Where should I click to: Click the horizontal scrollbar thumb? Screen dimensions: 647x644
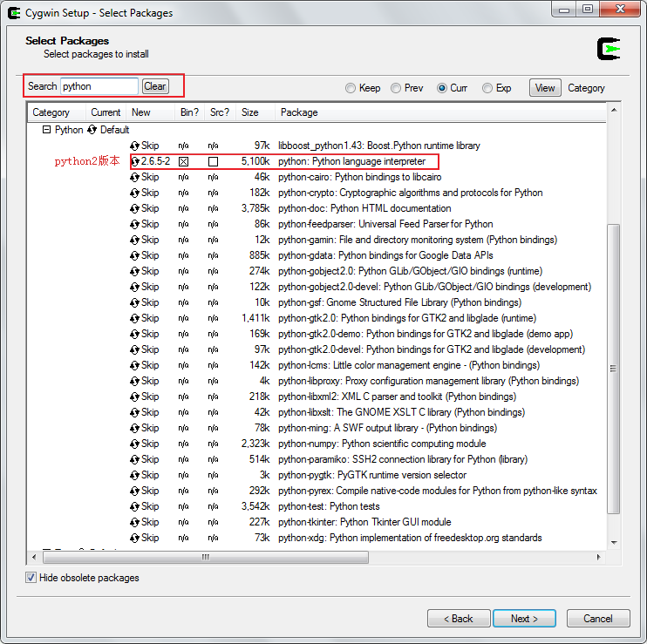[x=206, y=557]
